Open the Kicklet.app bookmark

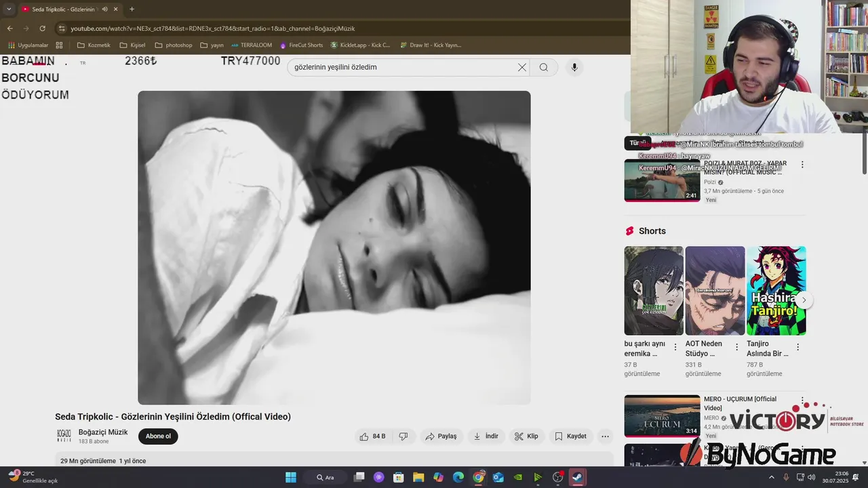tap(360, 45)
